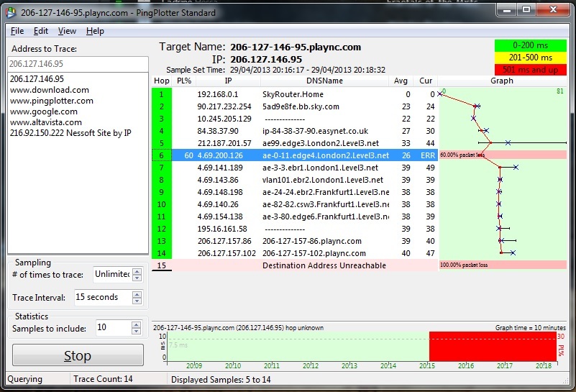Open the Edit menu
Viewport: 576px width, 392px height.
(41, 31)
